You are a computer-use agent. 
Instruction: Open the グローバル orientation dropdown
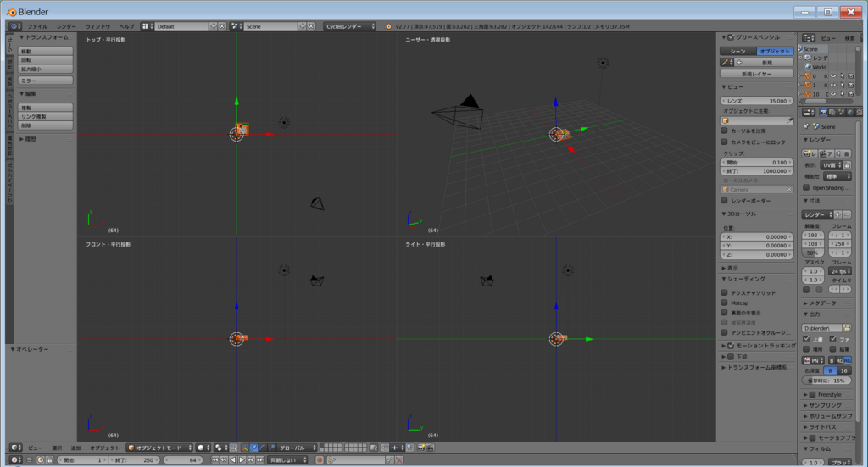[x=297, y=448]
